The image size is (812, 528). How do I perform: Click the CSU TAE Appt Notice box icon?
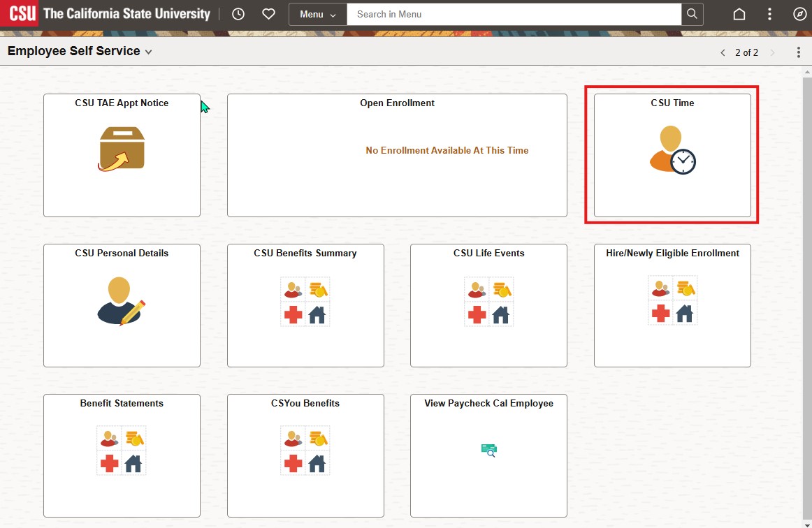(122, 147)
